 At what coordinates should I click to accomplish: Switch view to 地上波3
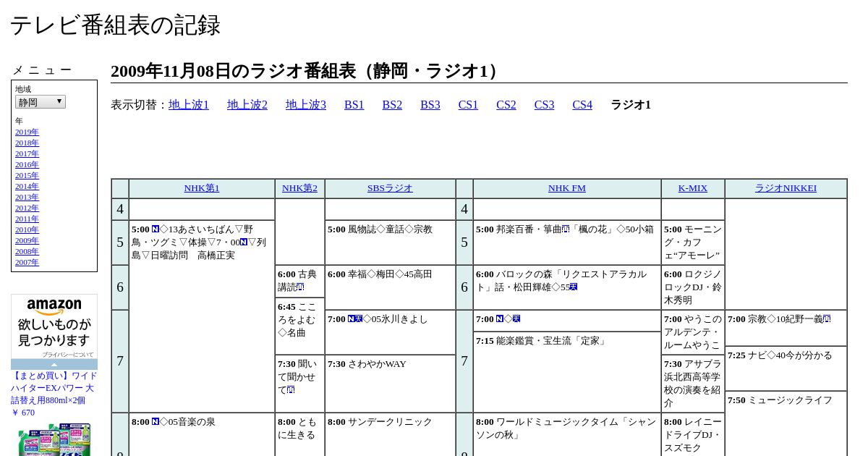click(306, 105)
